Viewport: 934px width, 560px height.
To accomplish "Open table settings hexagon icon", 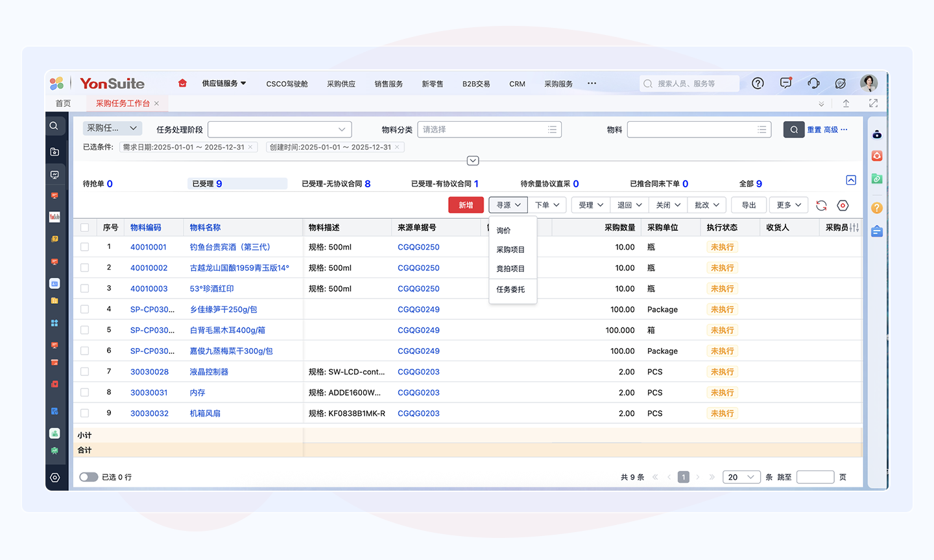I will 843,205.
